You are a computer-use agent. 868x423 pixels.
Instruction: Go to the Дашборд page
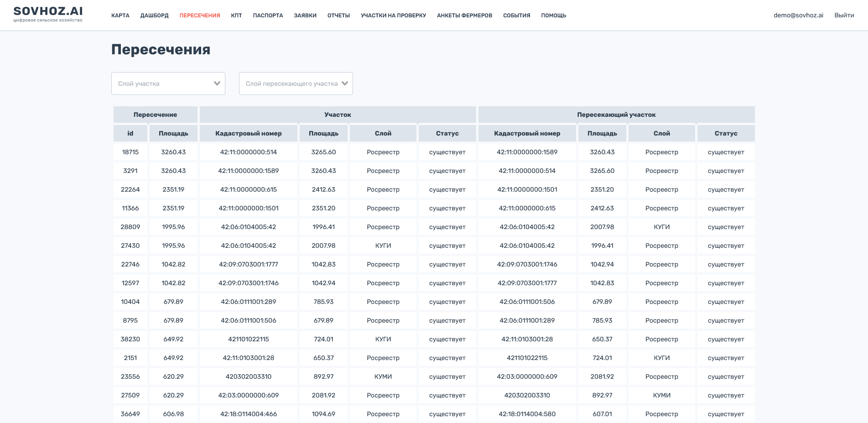pyautogui.click(x=154, y=16)
